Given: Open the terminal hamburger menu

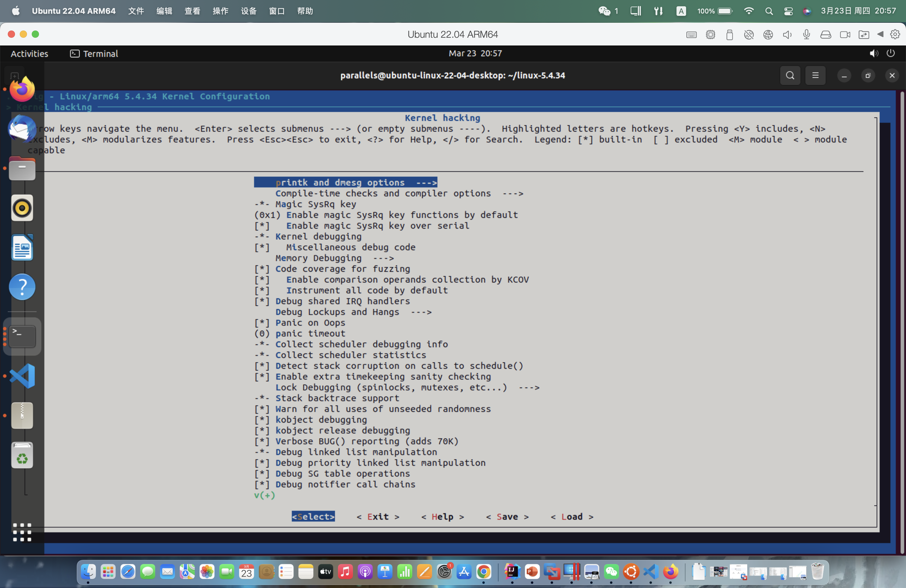Looking at the screenshot, I should coord(816,75).
